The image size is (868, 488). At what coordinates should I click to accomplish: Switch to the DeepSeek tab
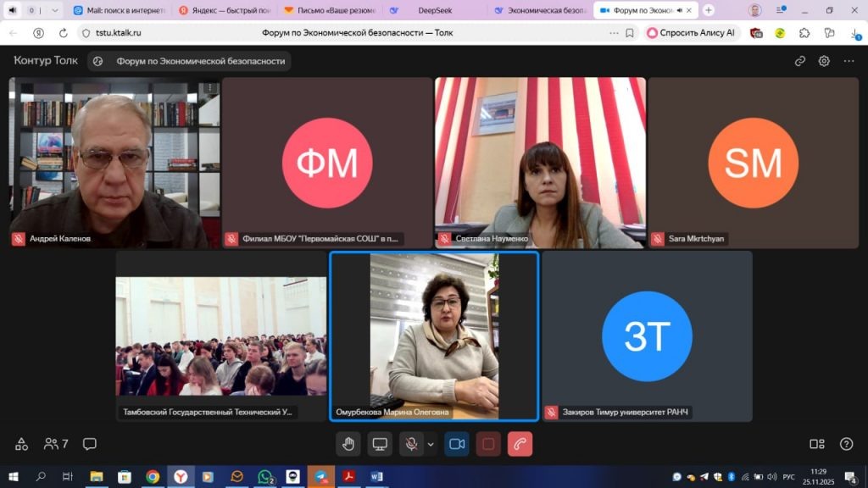(435, 10)
